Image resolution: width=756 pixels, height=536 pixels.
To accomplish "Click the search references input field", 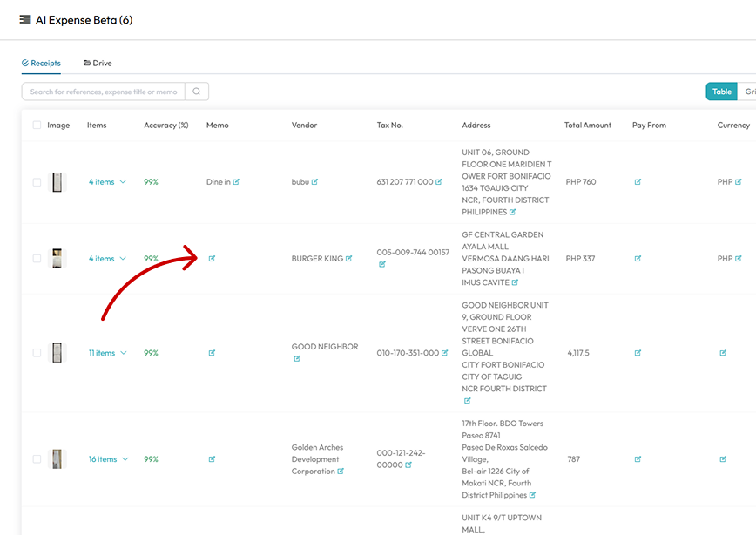I will tap(103, 92).
